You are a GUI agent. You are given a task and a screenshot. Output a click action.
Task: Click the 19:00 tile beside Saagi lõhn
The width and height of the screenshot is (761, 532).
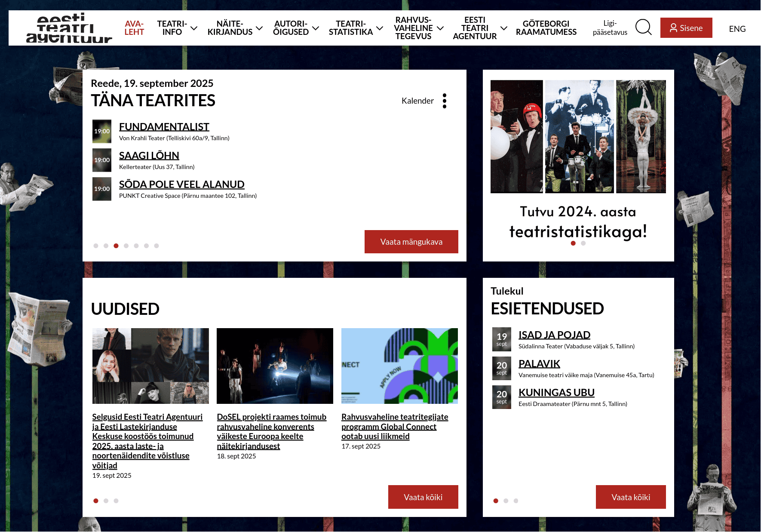click(x=102, y=160)
